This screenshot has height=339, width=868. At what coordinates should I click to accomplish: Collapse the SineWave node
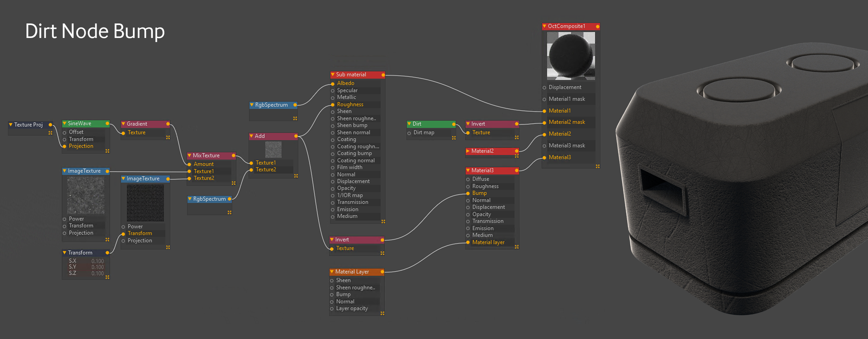click(x=64, y=123)
